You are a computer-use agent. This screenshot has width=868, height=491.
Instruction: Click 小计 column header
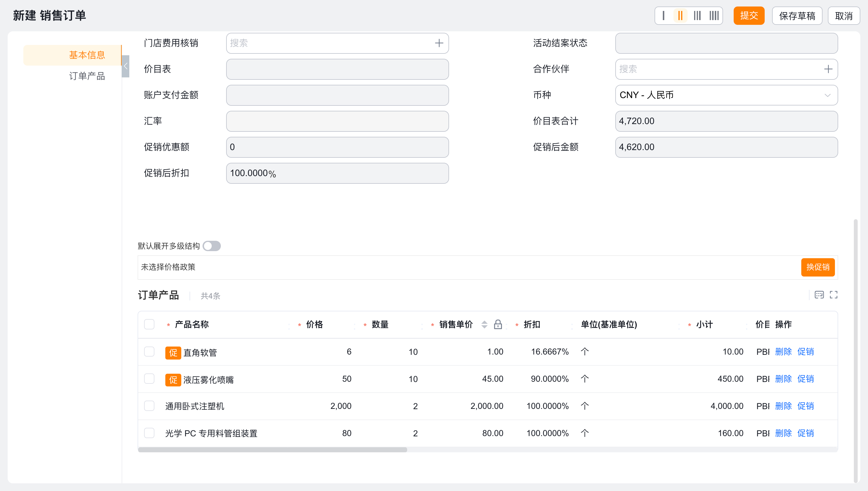point(704,324)
